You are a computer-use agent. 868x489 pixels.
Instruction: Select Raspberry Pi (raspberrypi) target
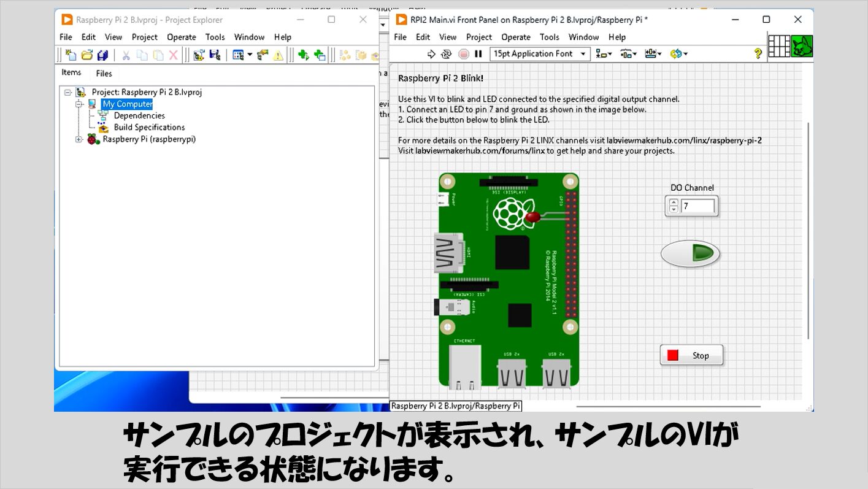[149, 139]
